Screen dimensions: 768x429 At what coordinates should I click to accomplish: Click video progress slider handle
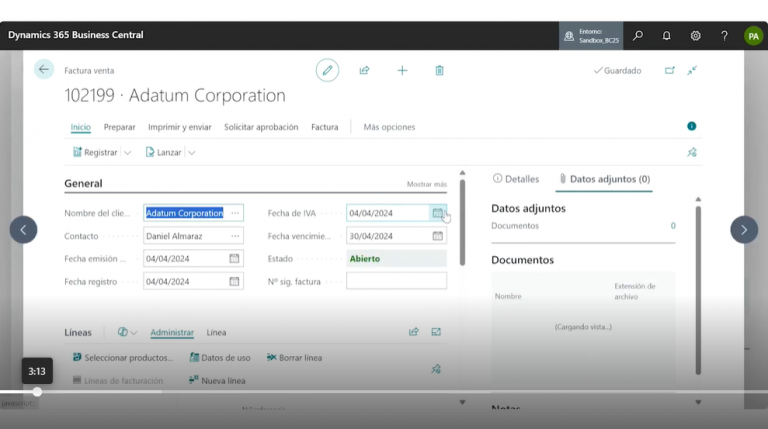pos(37,392)
